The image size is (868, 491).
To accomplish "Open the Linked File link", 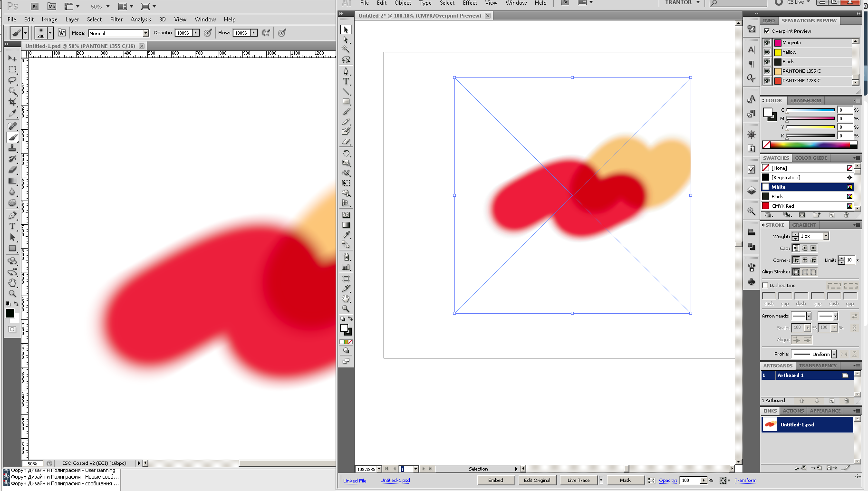I will pyautogui.click(x=355, y=481).
